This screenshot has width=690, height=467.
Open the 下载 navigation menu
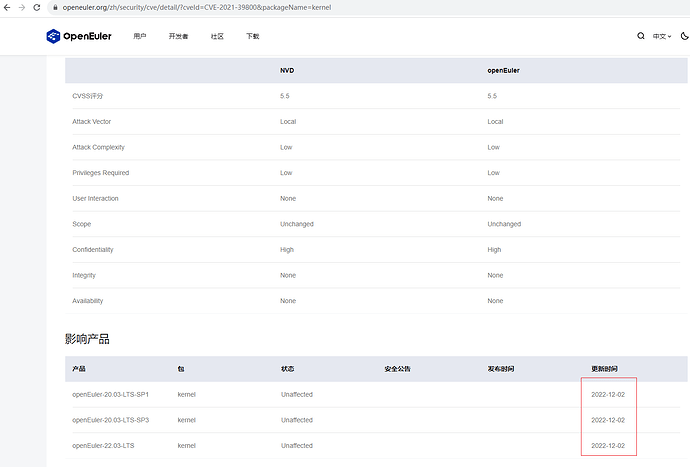click(x=252, y=36)
